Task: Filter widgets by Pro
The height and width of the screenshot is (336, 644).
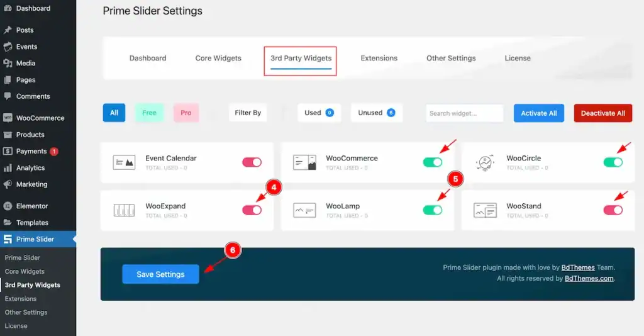Action: pos(186,113)
